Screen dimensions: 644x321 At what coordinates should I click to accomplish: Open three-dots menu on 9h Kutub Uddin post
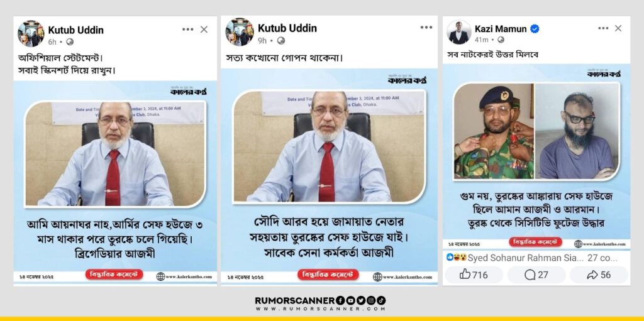426,28
